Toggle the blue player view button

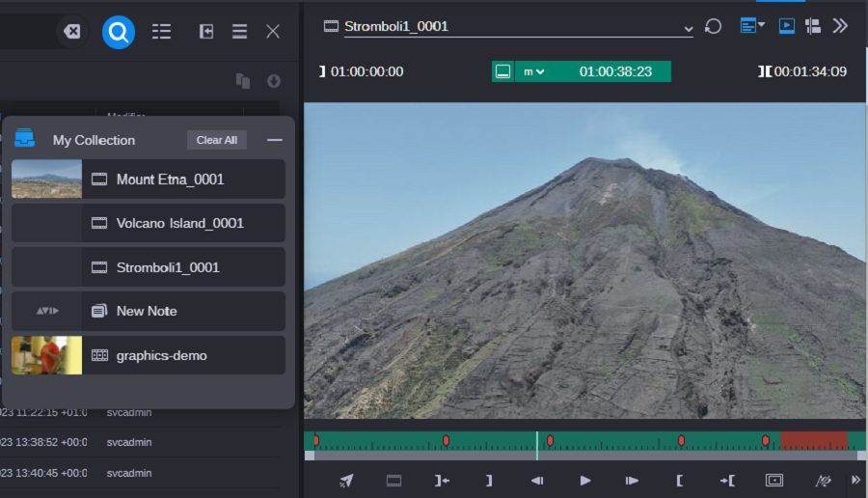pyautogui.click(x=787, y=26)
